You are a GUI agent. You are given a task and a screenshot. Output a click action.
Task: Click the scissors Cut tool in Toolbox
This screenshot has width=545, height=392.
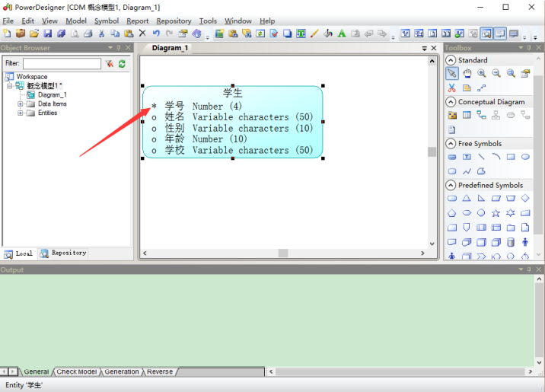pos(452,88)
